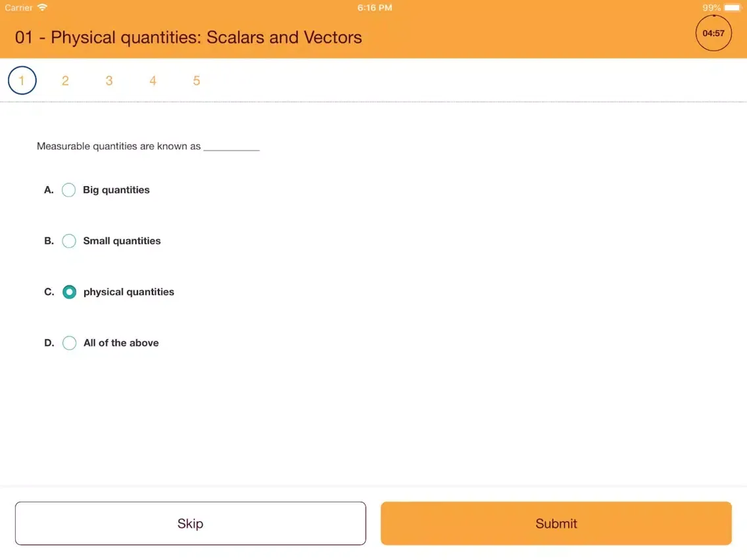Jump to question 2

pos(65,80)
